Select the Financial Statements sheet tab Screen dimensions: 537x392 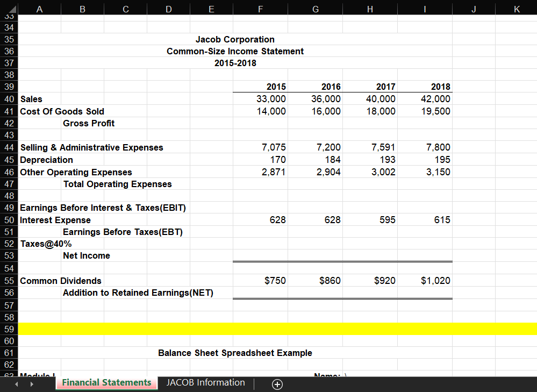pyautogui.click(x=106, y=383)
